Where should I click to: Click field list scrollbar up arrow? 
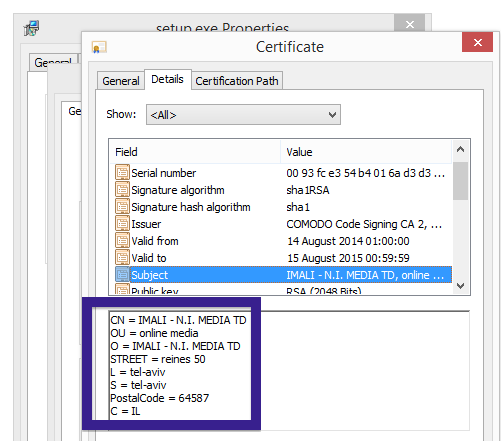point(460,149)
